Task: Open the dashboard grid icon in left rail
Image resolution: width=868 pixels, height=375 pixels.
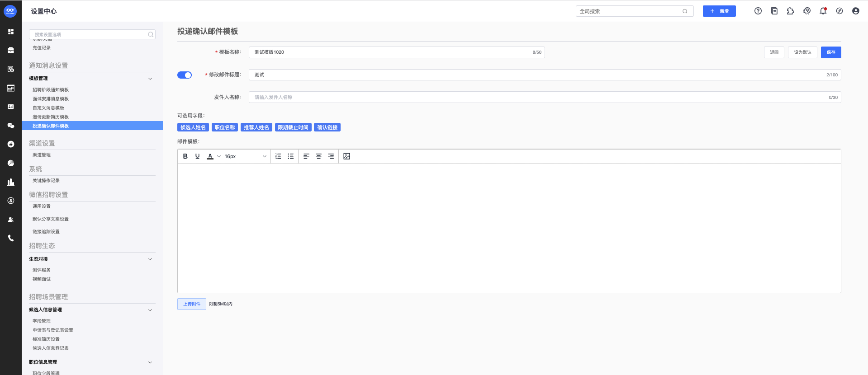Action: click(x=11, y=32)
